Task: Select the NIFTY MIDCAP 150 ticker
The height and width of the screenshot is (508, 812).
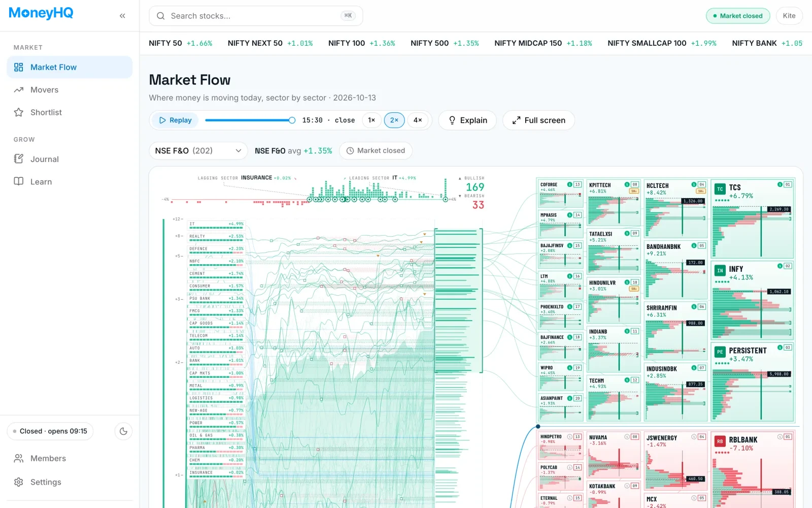Action: [x=543, y=43]
